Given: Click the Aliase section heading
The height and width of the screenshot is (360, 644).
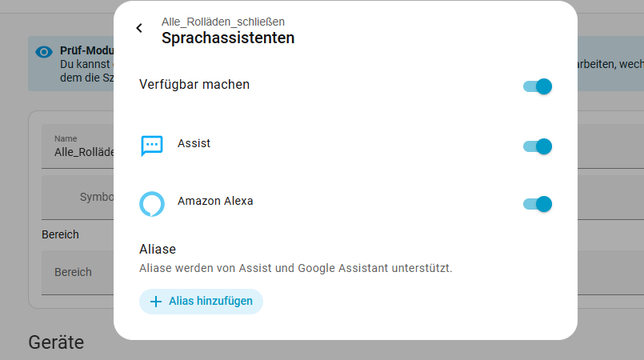Looking at the screenshot, I should 158,249.
